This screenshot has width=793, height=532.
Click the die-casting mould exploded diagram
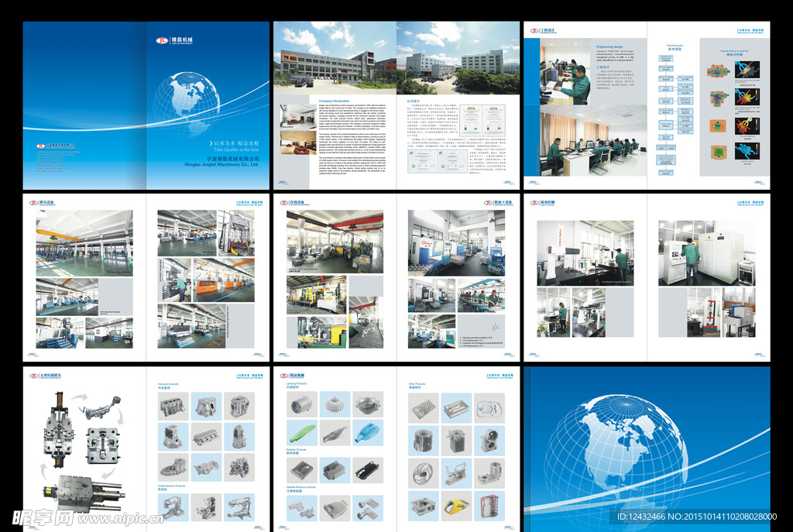[84, 453]
